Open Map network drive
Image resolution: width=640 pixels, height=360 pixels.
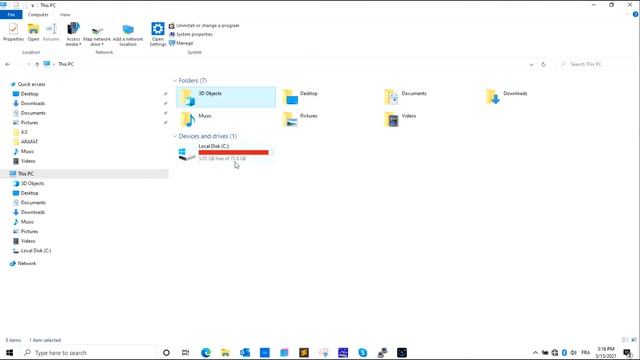pyautogui.click(x=97, y=35)
